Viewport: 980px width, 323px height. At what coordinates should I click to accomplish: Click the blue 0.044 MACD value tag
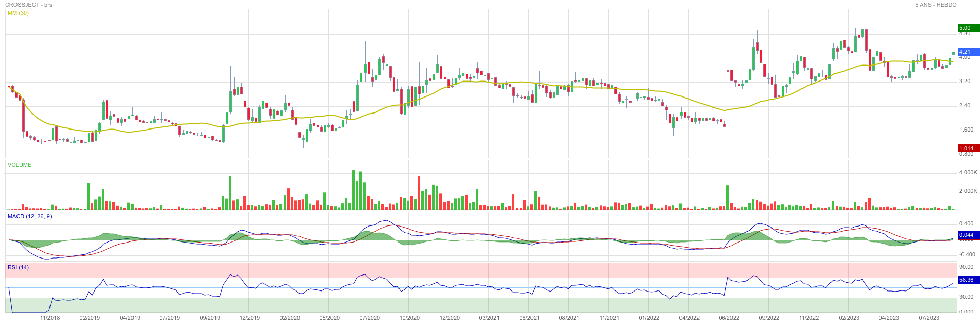[x=968, y=235]
